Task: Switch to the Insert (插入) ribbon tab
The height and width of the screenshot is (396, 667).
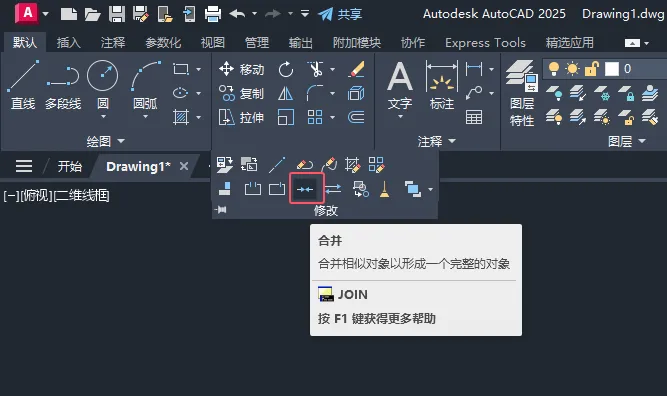Action: click(x=68, y=43)
